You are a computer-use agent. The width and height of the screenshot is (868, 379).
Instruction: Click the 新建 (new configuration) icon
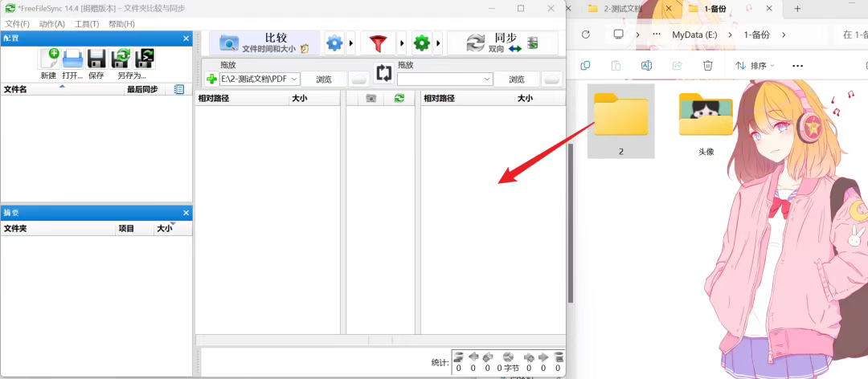tap(49, 58)
